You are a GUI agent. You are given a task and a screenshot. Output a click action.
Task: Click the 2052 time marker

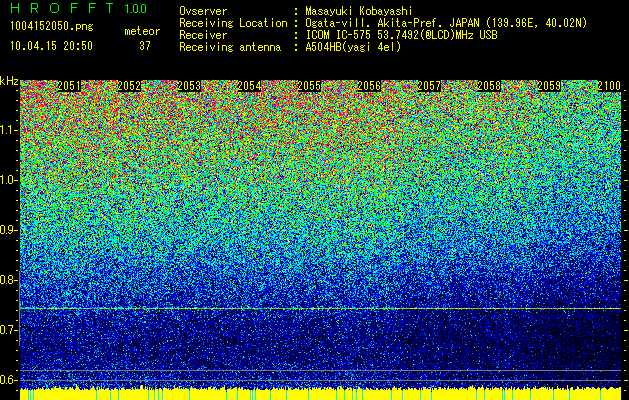pos(129,86)
